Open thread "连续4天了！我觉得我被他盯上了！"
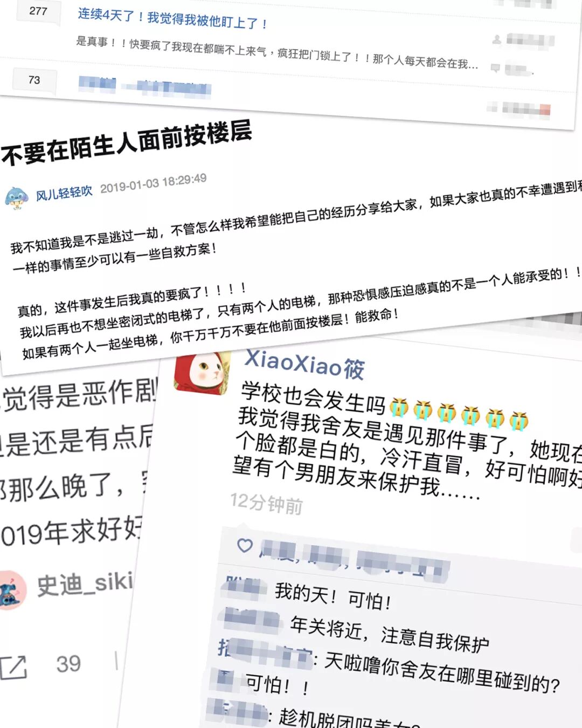 coord(172,18)
